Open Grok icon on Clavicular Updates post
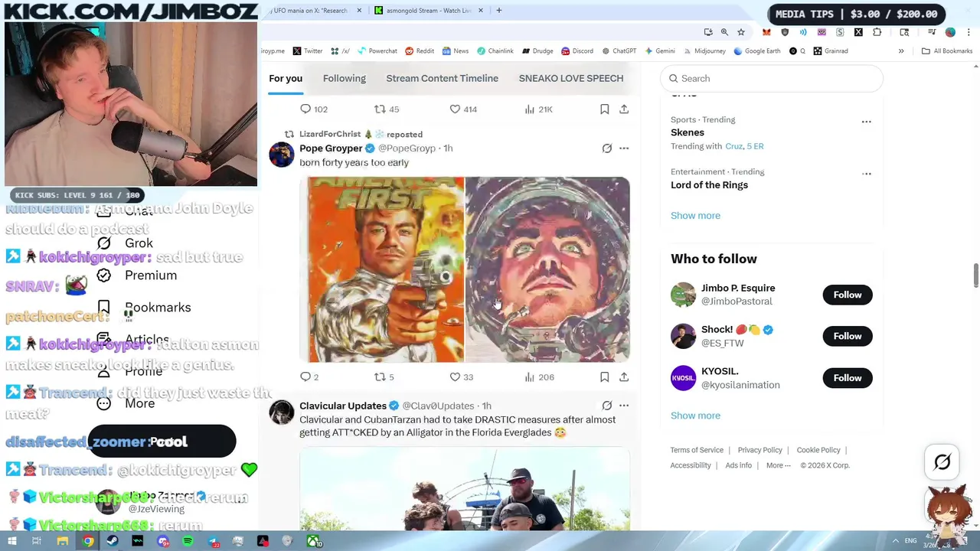Screen dimensions: 980x551 click(606, 406)
